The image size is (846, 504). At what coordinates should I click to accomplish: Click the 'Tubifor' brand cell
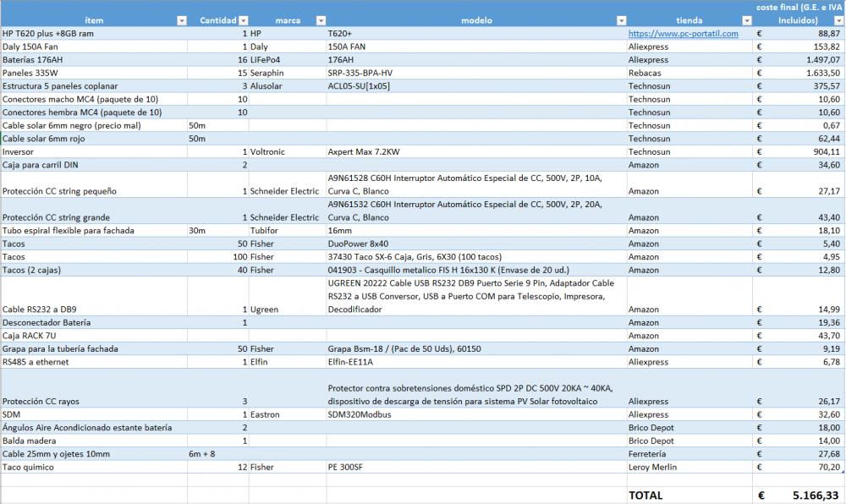click(x=288, y=231)
